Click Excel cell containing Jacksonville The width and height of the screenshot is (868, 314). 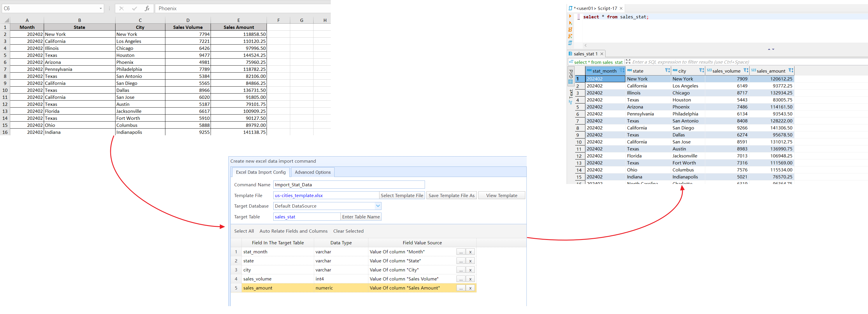(140, 111)
